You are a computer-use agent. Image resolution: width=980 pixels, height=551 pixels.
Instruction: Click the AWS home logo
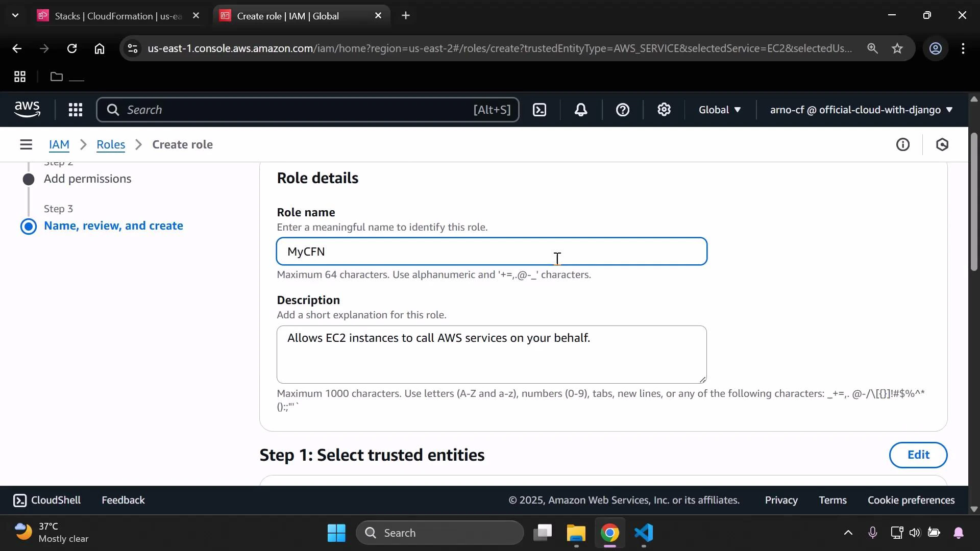click(x=27, y=109)
